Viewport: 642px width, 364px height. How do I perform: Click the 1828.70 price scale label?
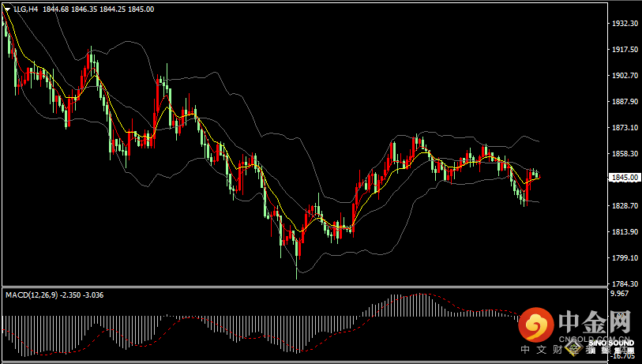click(x=625, y=205)
